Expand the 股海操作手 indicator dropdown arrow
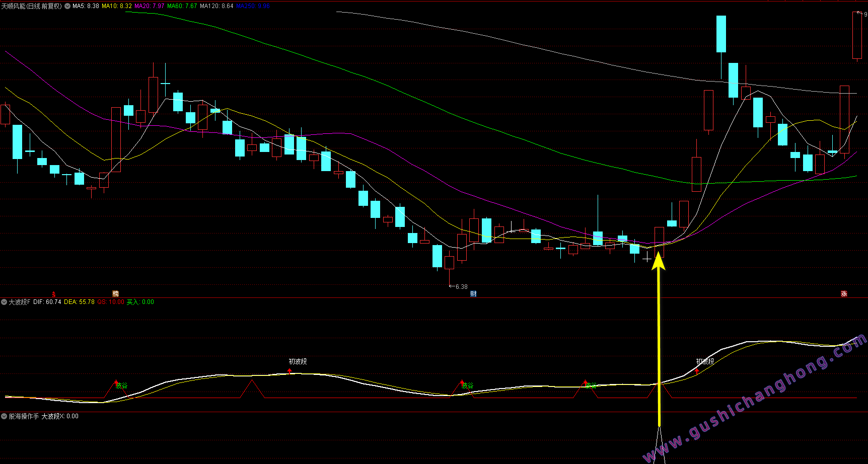Screen dimensions: 868x464 (x=4, y=416)
